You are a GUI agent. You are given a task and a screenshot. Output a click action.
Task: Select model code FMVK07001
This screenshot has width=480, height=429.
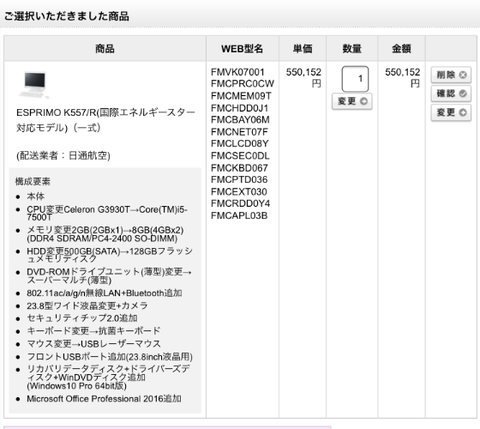click(x=238, y=72)
